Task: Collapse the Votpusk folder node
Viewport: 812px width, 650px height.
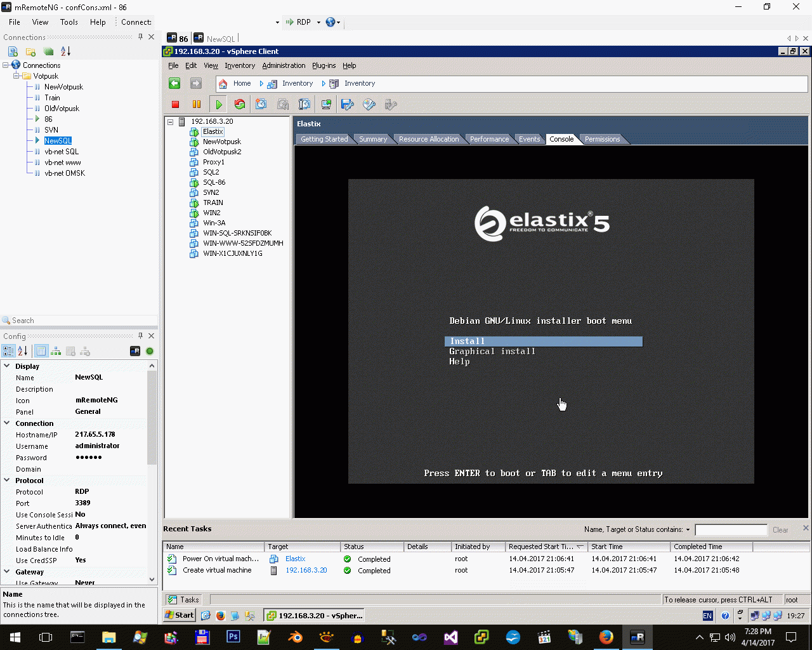Action: coord(16,76)
